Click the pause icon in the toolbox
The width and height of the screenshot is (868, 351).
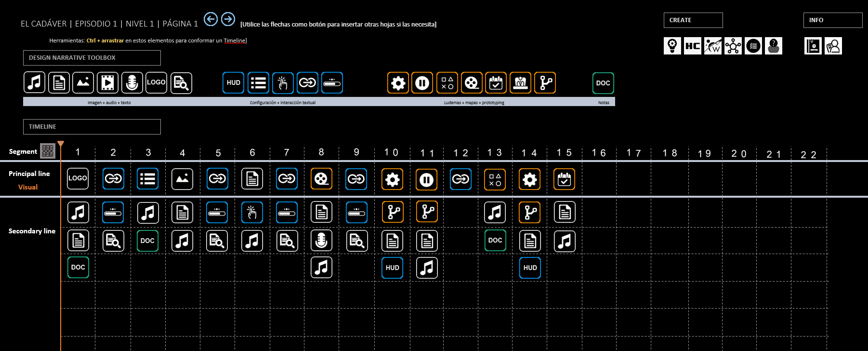point(422,83)
